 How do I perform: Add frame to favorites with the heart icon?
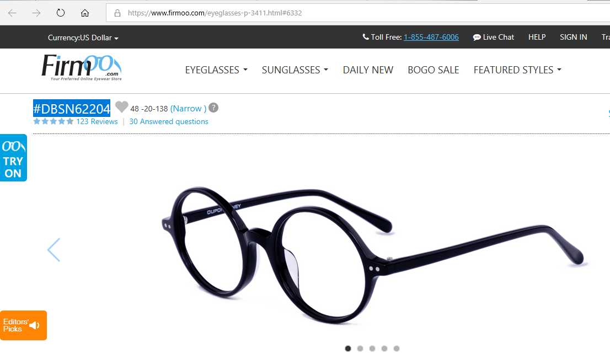click(122, 106)
